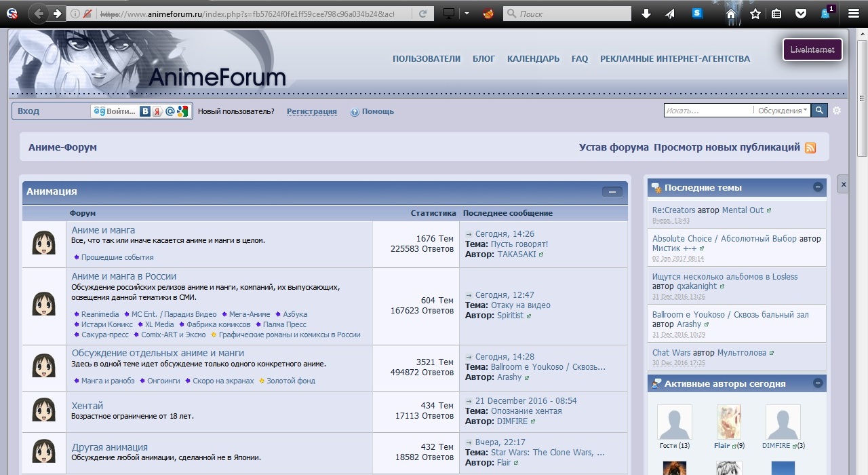Collapse Активные авторы сегодня block

pyautogui.click(x=818, y=383)
